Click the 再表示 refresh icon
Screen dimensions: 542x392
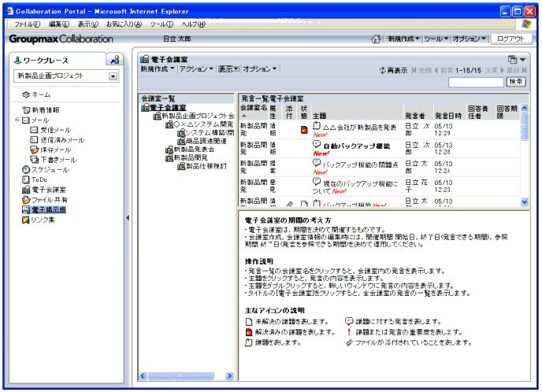382,70
